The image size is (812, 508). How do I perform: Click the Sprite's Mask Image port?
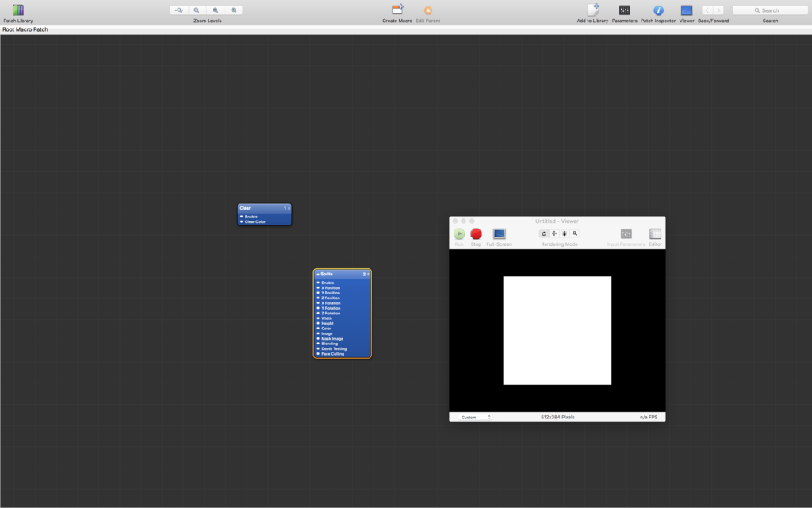tap(318, 338)
